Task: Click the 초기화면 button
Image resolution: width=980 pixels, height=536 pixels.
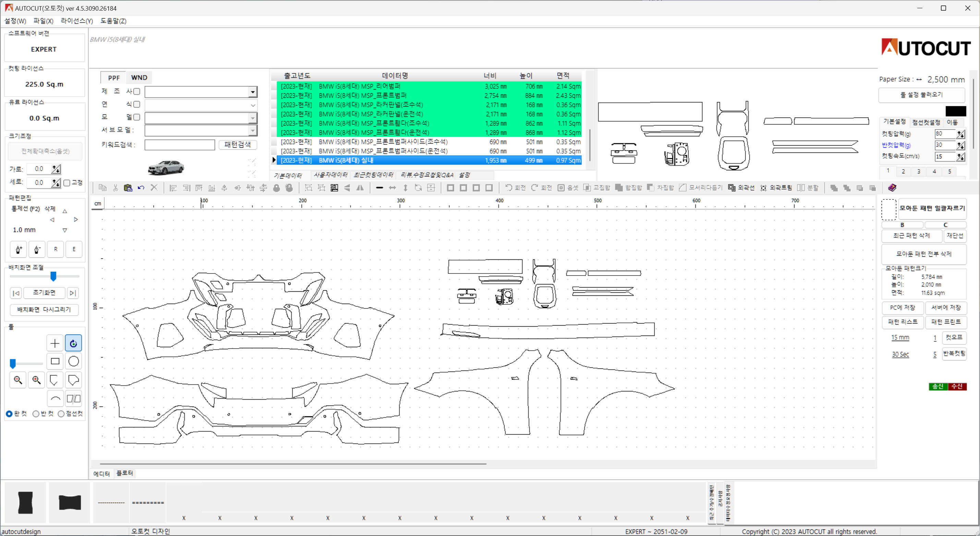Action: point(44,293)
